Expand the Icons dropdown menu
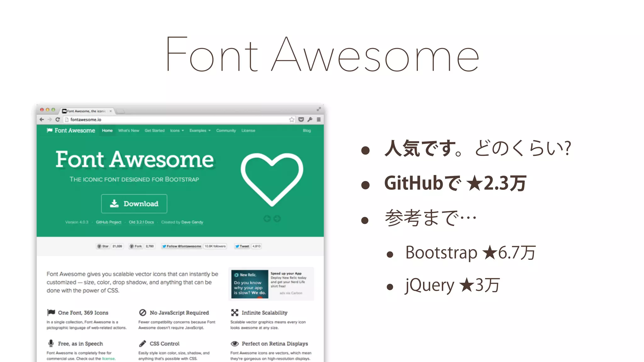This screenshot has width=644, height=362. [177, 130]
